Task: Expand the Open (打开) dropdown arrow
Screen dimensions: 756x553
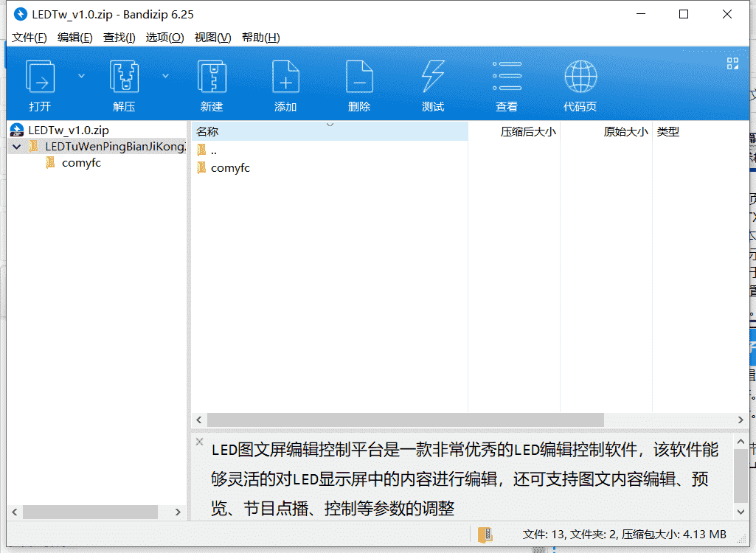Action: click(81, 76)
